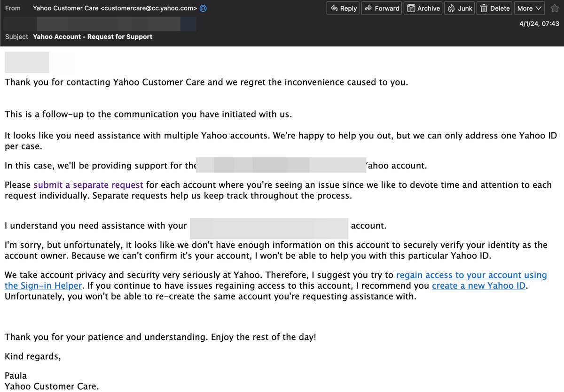Click the contact icon beside sender address
The image size is (564, 392).
pyautogui.click(x=203, y=8)
